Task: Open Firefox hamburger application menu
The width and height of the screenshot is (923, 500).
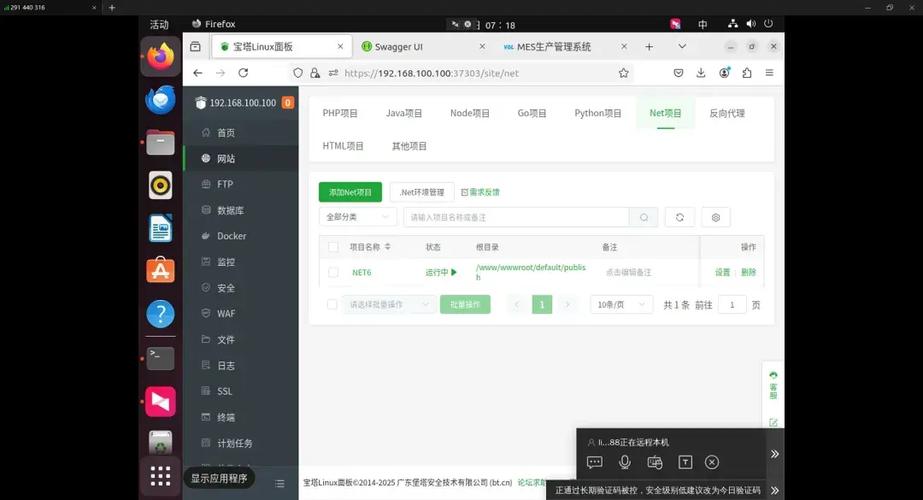Action: [x=769, y=73]
